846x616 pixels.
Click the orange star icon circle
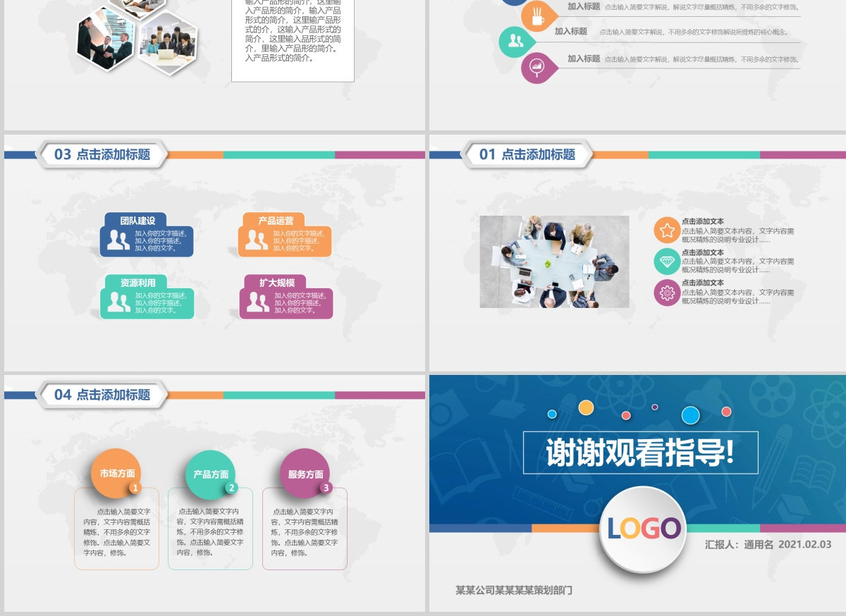pyautogui.click(x=667, y=230)
